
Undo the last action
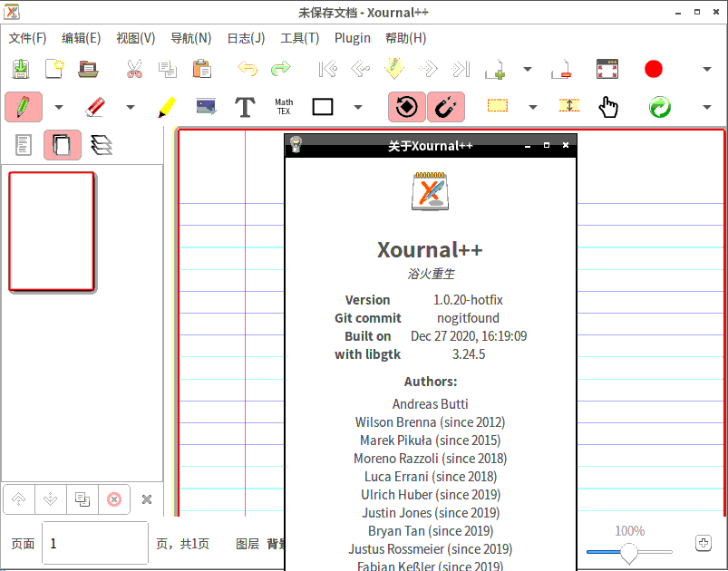pyautogui.click(x=248, y=69)
